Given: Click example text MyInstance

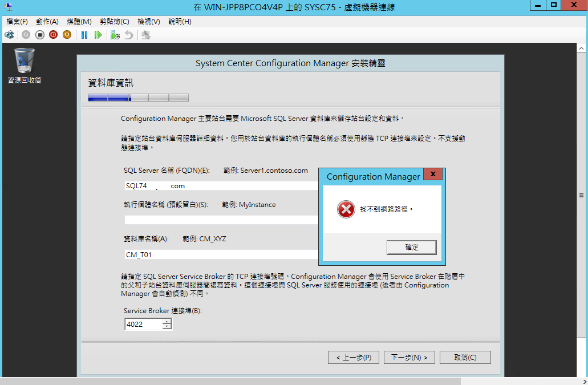Looking at the screenshot, I should coord(257,205).
